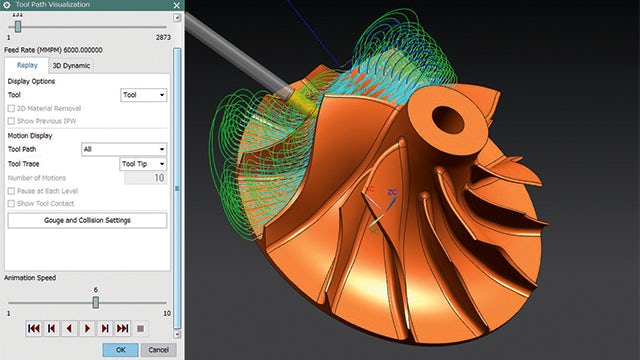Play the tool path in reverse
640x360 pixels.
(69, 329)
